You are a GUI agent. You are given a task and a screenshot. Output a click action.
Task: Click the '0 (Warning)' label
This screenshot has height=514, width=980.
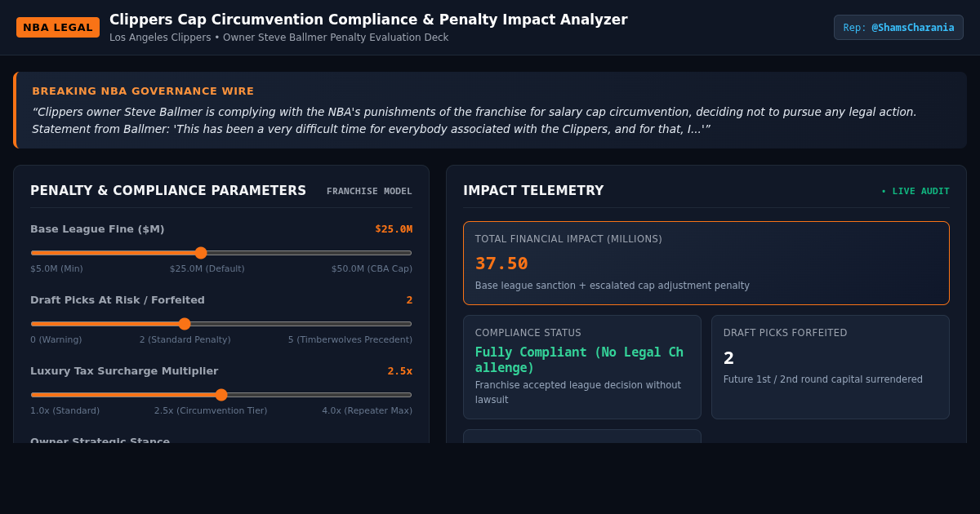coord(56,340)
